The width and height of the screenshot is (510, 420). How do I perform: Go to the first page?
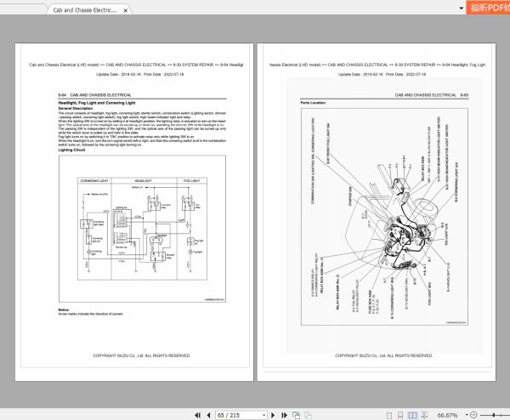[x=197, y=415]
